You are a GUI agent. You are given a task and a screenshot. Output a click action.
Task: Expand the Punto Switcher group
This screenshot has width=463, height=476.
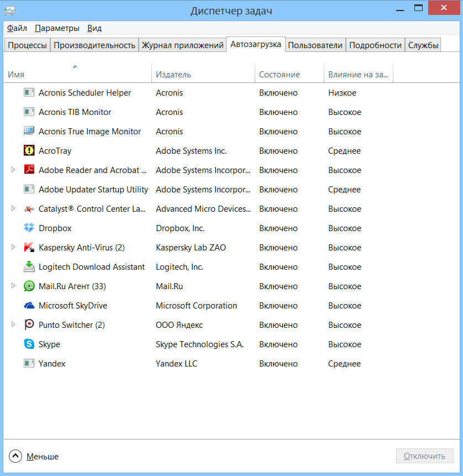tap(14, 325)
